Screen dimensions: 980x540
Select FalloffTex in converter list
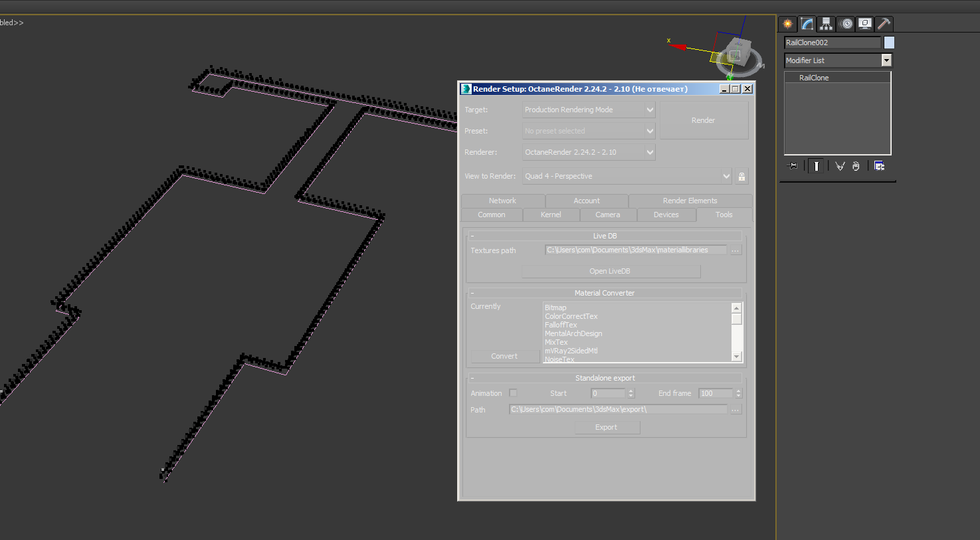(561, 325)
